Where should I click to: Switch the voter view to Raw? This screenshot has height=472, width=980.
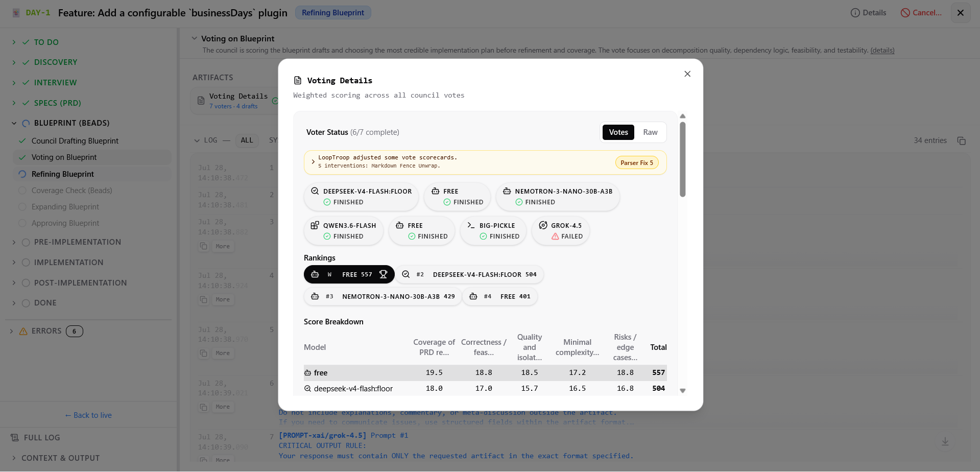[x=650, y=132]
